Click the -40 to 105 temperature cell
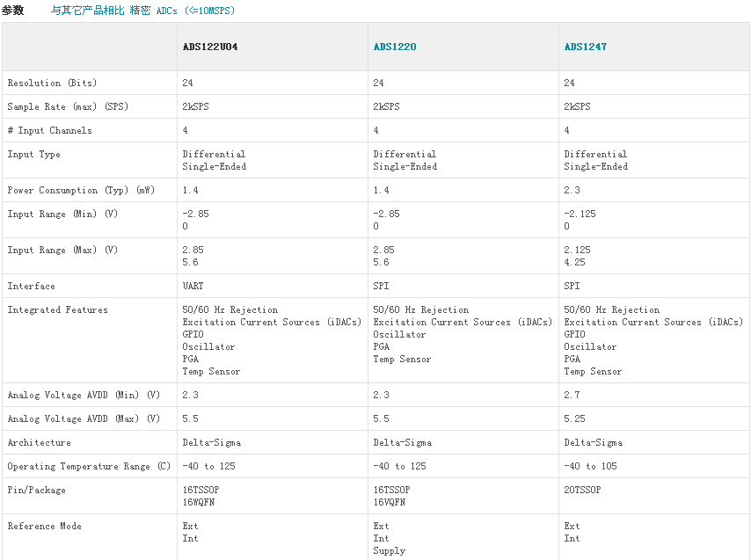 (x=590, y=466)
